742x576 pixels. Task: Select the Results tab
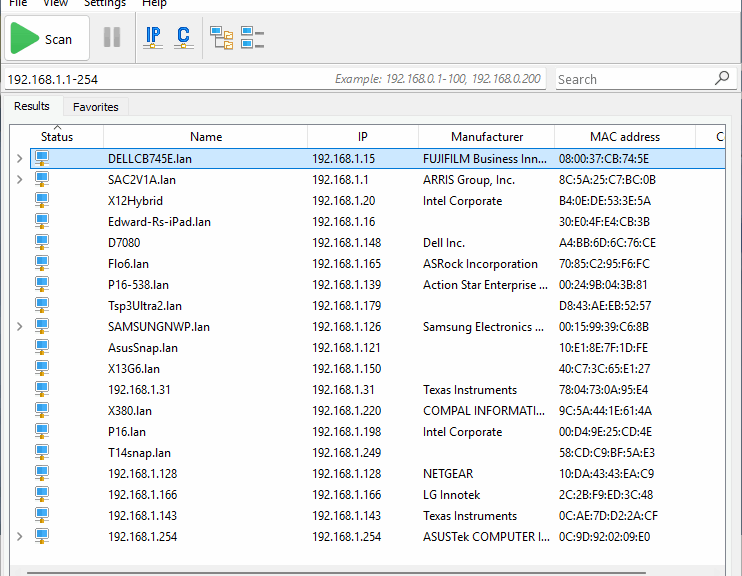tap(32, 106)
